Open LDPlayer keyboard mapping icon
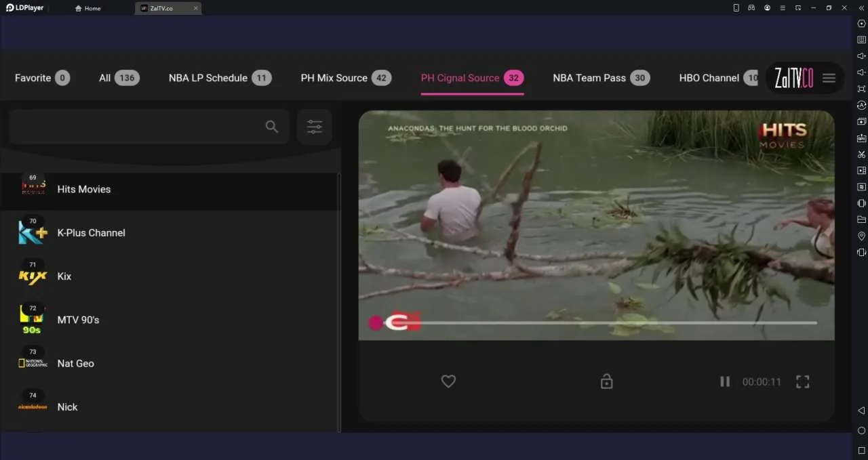 (x=861, y=40)
